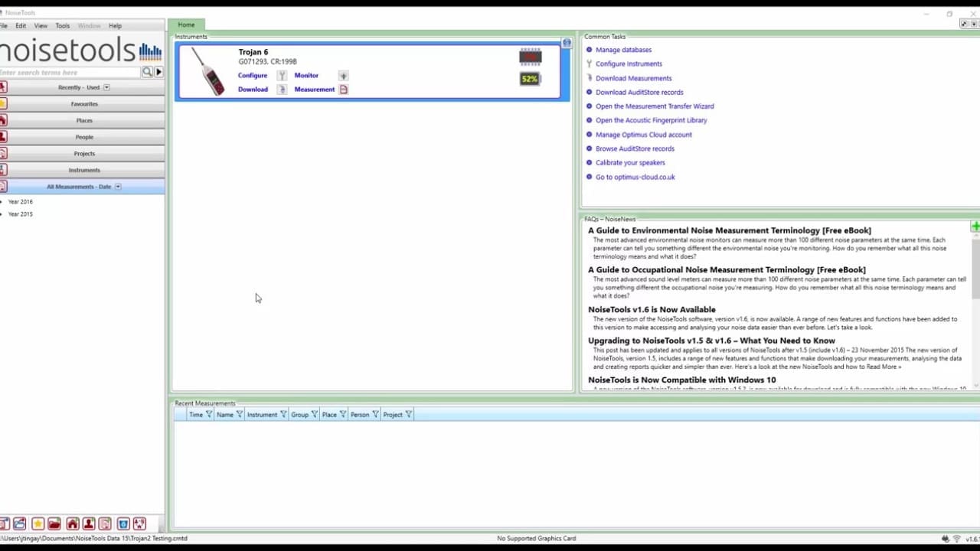Click Calibrate your speakers link
The height and width of the screenshot is (551, 980).
[630, 163]
